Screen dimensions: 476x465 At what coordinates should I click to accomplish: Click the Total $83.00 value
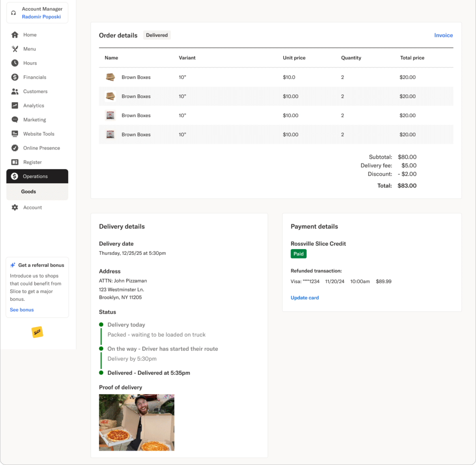click(x=407, y=186)
